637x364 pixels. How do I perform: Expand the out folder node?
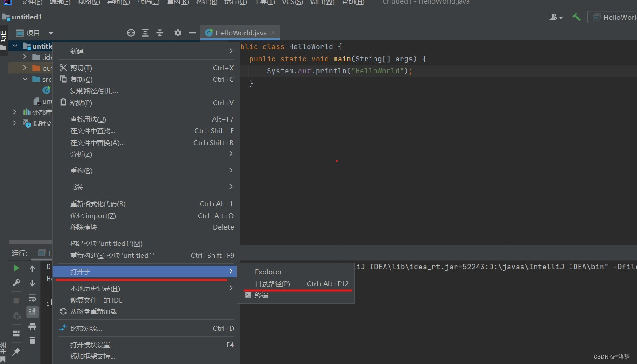pyautogui.click(x=25, y=68)
